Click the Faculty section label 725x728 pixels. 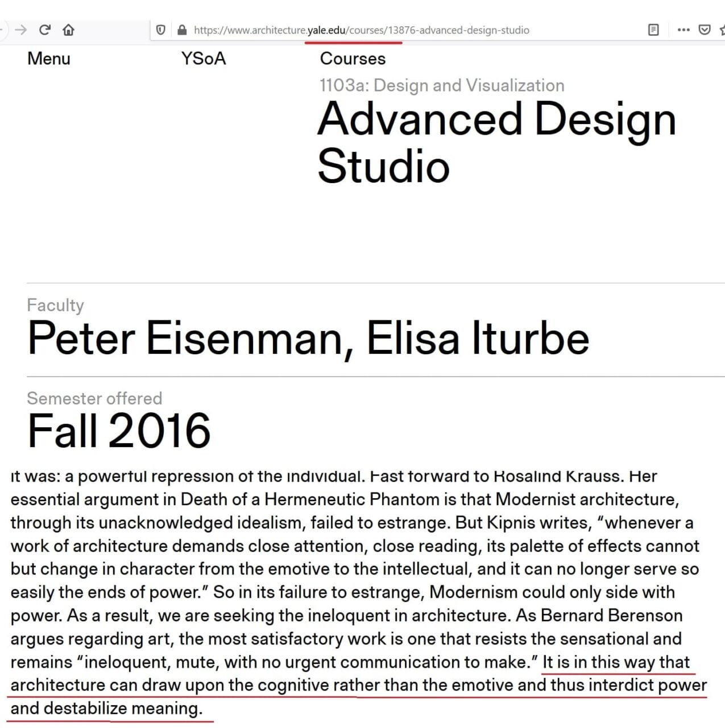tap(55, 305)
